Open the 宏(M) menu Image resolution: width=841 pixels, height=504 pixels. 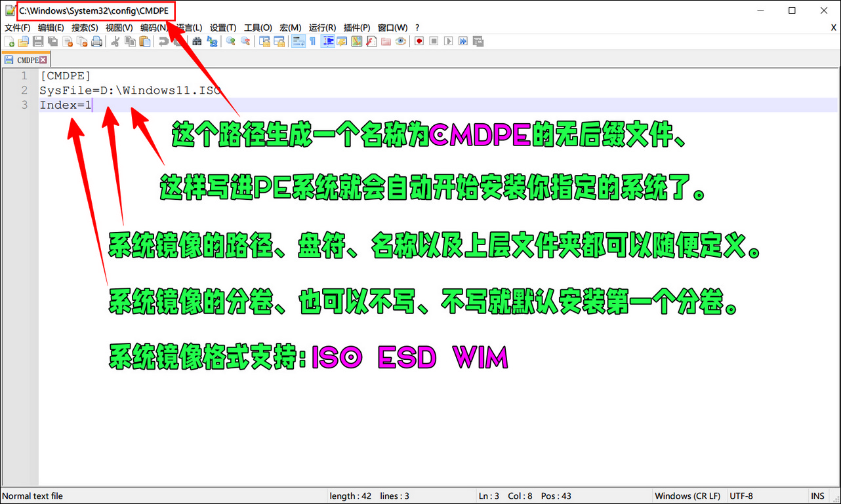tap(291, 28)
